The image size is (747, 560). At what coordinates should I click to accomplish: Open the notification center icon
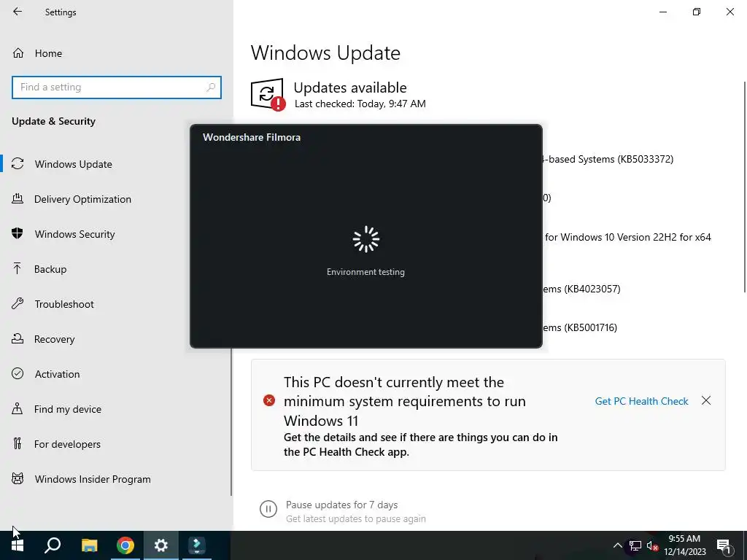click(x=724, y=545)
